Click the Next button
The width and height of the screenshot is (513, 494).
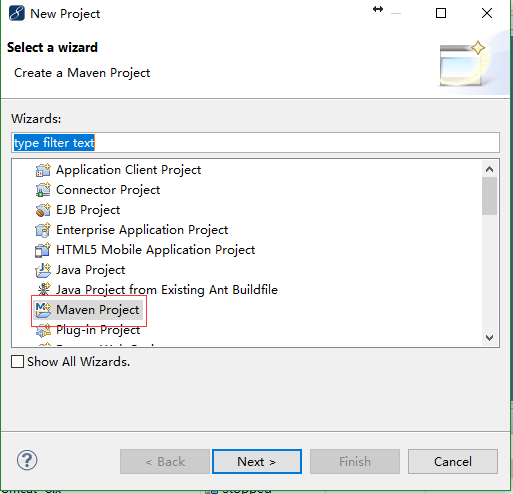point(257,462)
